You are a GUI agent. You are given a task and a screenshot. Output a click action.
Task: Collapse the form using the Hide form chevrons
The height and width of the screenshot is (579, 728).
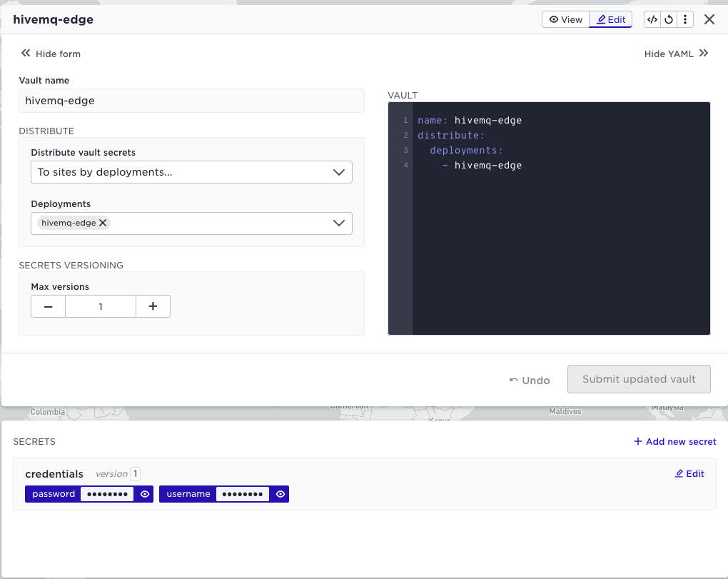click(x=26, y=53)
